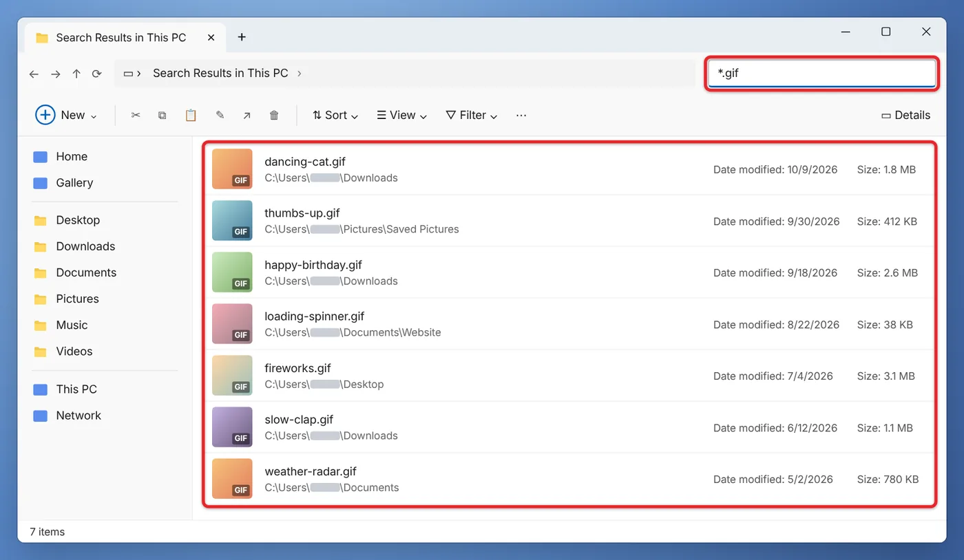Screen dimensions: 964x560
Task: Click the chevron after Search Results breadcrumb
Action: [300, 73]
